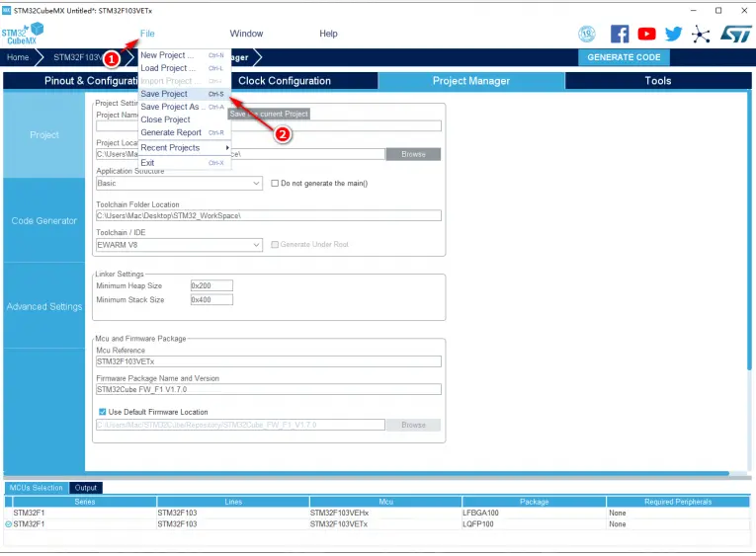Open the Advanced Settings side section
This screenshot has width=756, height=556.
[x=44, y=306]
